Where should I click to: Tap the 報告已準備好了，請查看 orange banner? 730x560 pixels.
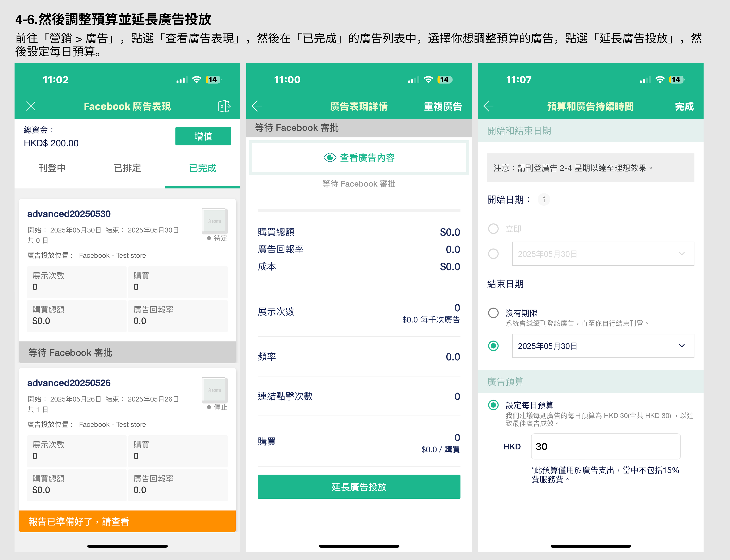click(127, 521)
